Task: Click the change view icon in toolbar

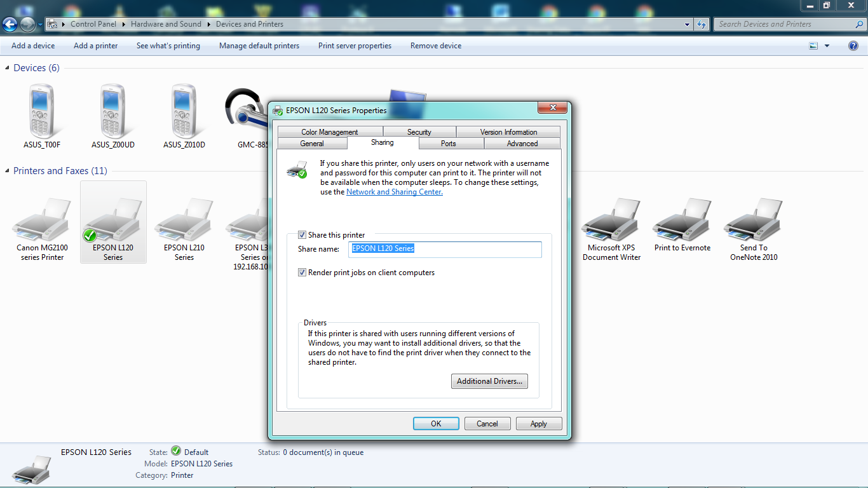Action: point(813,46)
